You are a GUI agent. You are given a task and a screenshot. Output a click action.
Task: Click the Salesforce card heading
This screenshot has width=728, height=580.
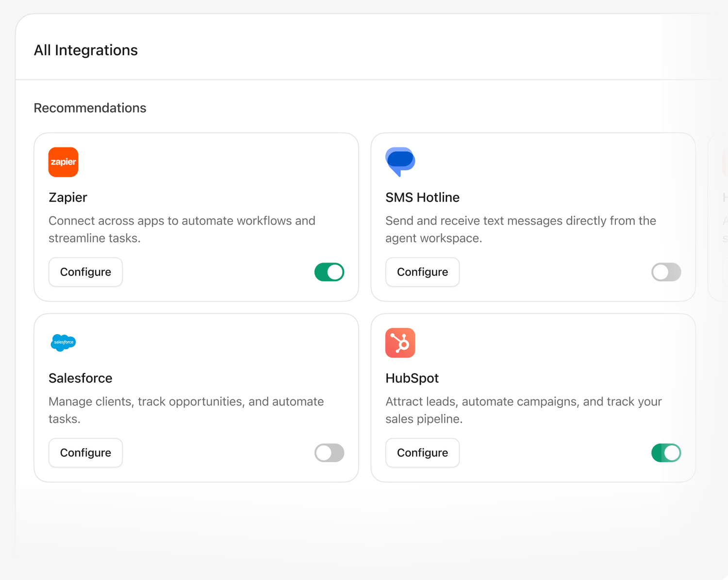[x=81, y=378]
